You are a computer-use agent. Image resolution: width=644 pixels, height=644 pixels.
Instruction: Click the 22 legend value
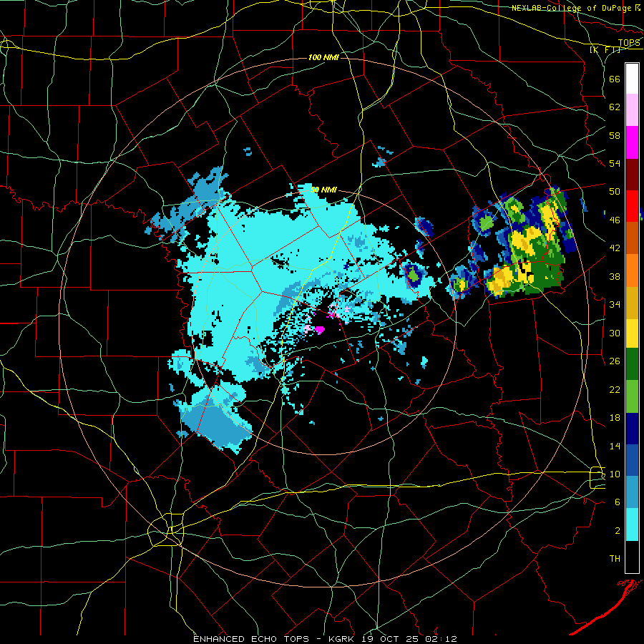click(615, 389)
